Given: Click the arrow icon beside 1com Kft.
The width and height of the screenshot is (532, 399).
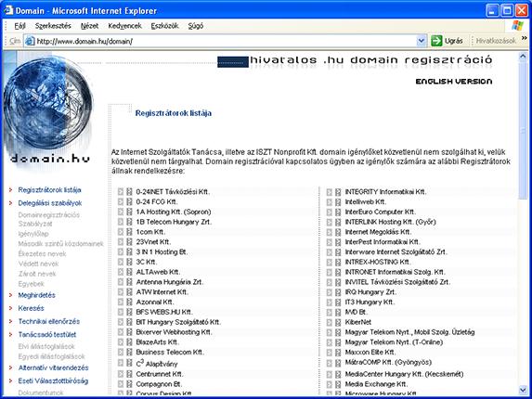Looking at the screenshot, I should coord(121,232).
